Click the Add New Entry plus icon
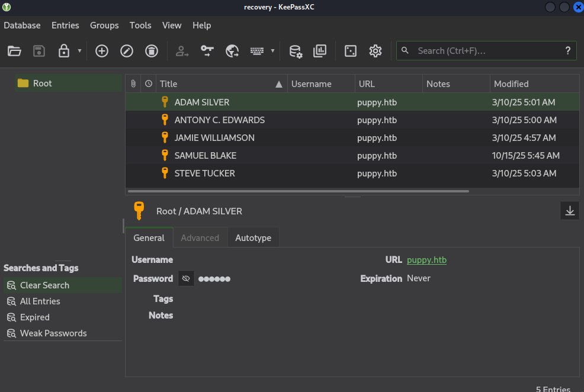584x392 pixels. click(x=102, y=51)
